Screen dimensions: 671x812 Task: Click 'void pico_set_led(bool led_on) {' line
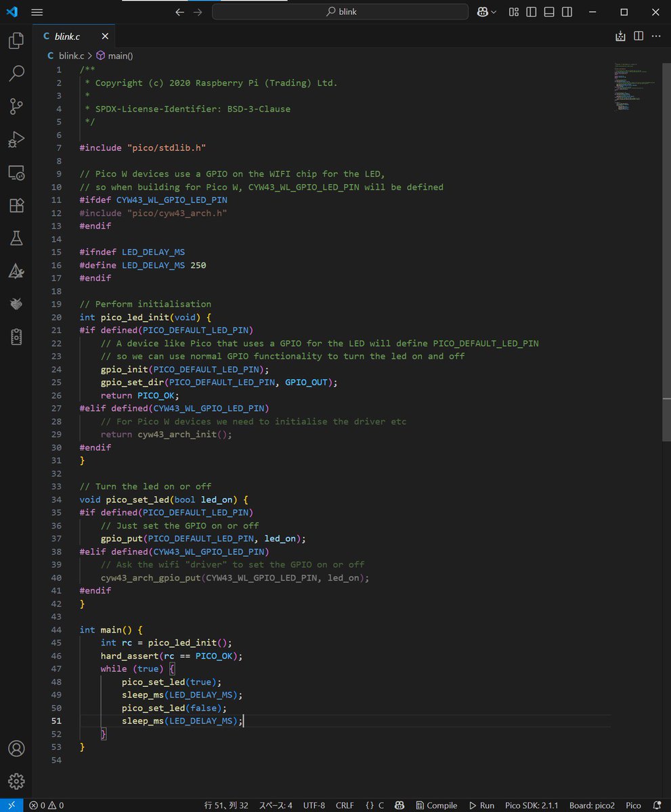pyautogui.click(x=164, y=499)
